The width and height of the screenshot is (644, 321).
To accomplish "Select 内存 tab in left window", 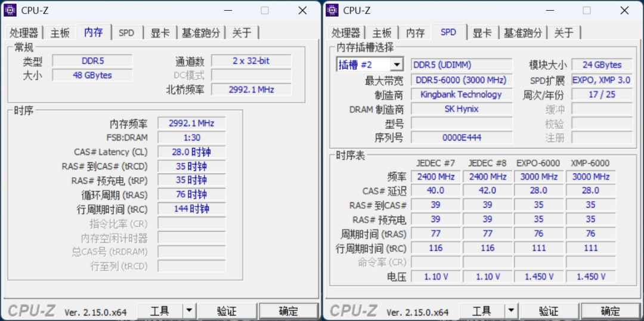I will click(94, 32).
